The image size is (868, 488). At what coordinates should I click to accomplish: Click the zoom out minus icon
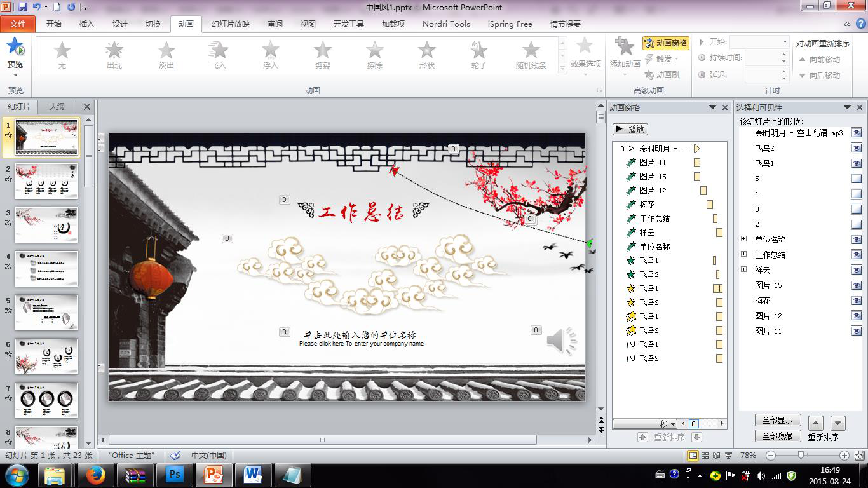tap(771, 456)
